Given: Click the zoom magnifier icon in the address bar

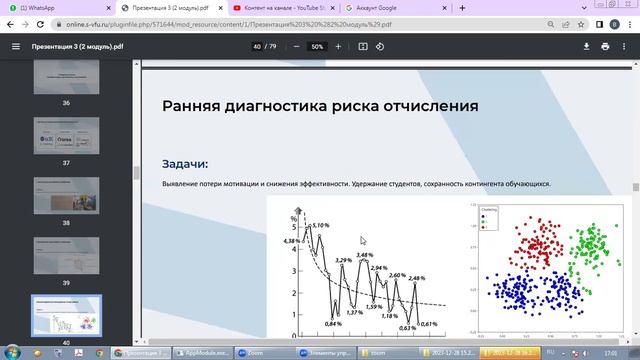Looking at the screenshot, I should (x=551, y=24).
